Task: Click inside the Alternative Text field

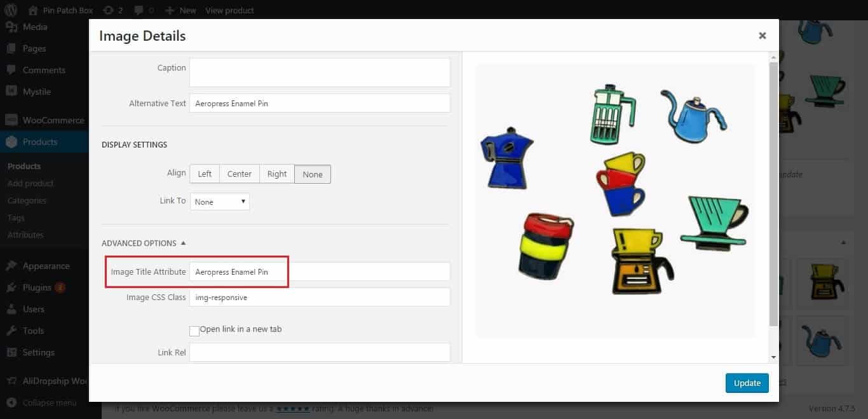Action: coord(319,102)
